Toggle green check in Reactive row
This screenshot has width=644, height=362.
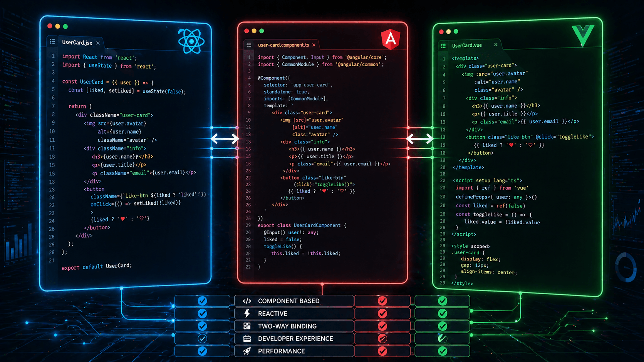point(443,314)
